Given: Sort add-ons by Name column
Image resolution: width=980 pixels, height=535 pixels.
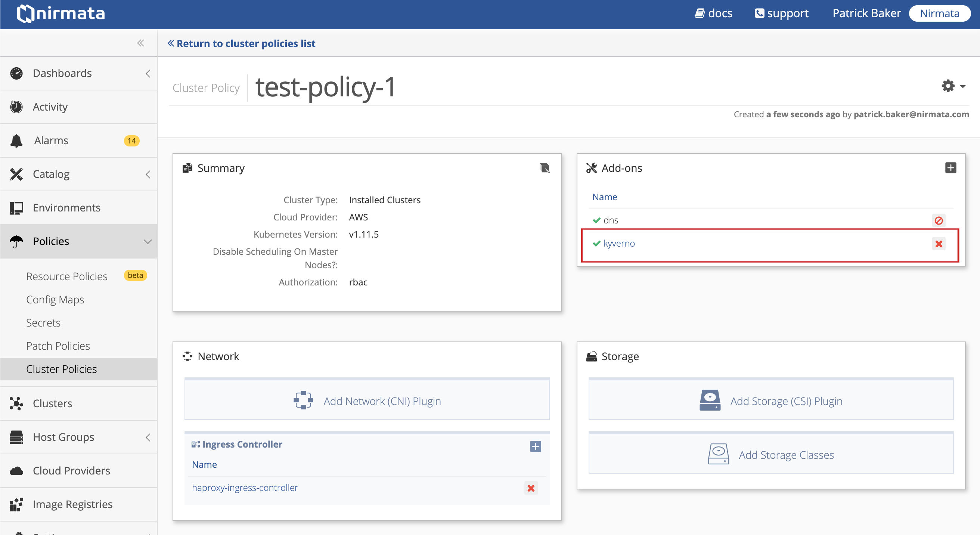Looking at the screenshot, I should [x=605, y=197].
